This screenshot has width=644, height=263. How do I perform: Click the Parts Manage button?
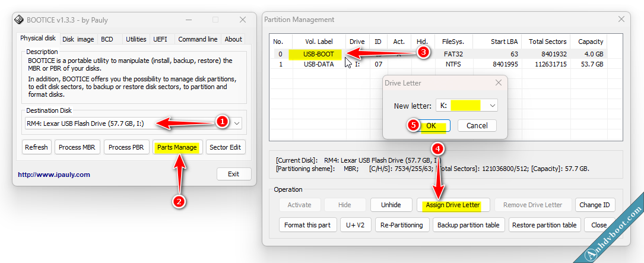click(x=177, y=147)
